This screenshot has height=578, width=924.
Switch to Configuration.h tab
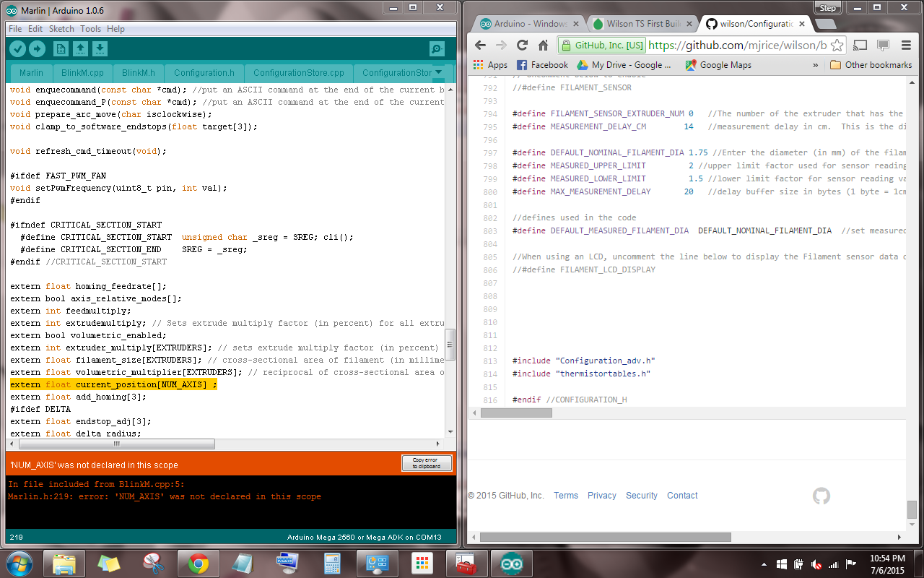(x=204, y=73)
